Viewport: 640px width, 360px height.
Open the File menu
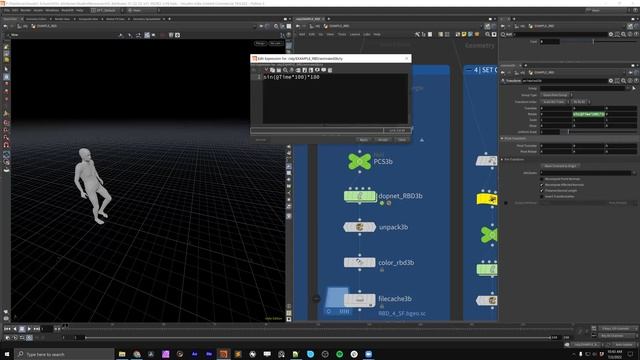(x=7, y=10)
